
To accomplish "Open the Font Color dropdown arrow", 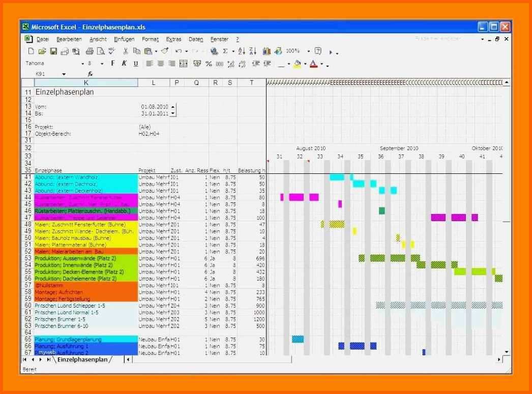I will pyautogui.click(x=321, y=64).
